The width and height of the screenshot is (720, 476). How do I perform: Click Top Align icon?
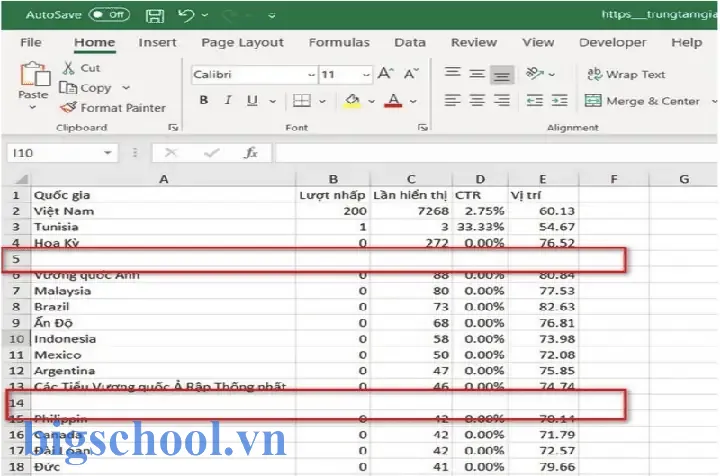pyautogui.click(x=452, y=73)
